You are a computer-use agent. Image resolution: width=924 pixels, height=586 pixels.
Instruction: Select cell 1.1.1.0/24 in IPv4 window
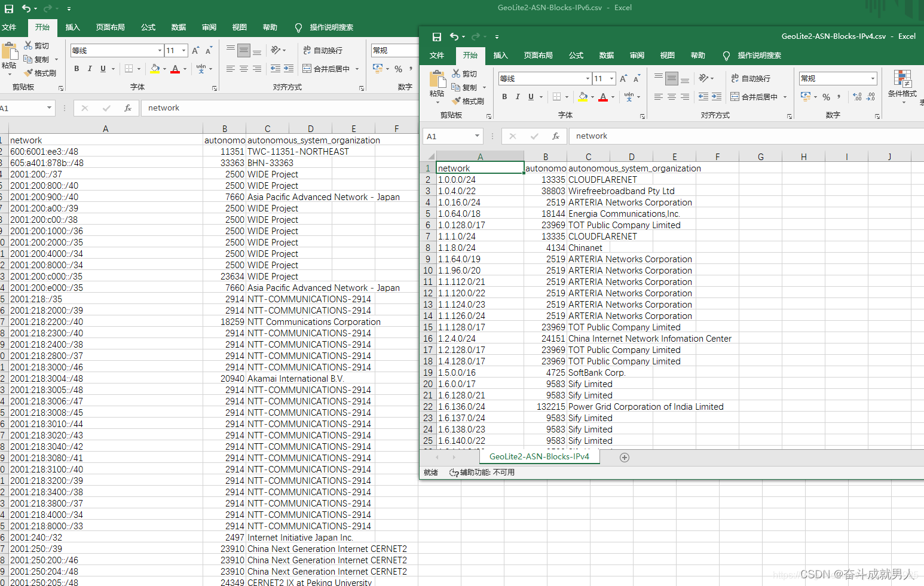pyautogui.click(x=481, y=237)
